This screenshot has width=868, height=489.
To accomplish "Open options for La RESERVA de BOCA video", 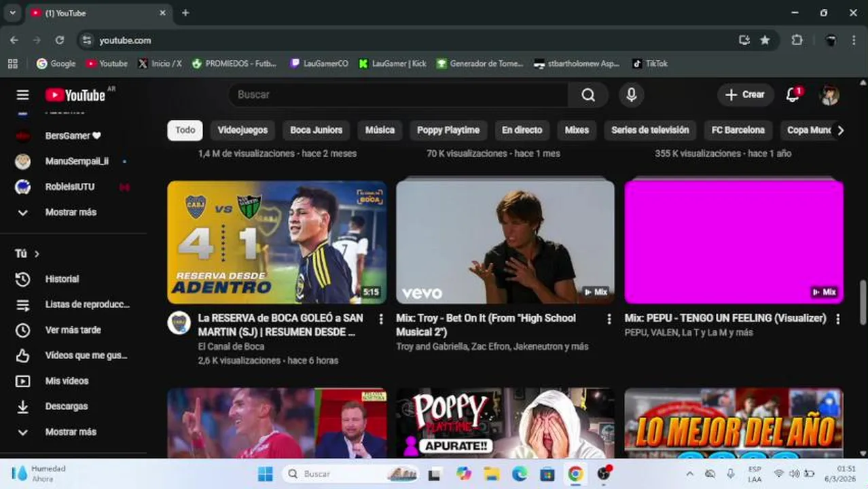I will click(x=380, y=319).
